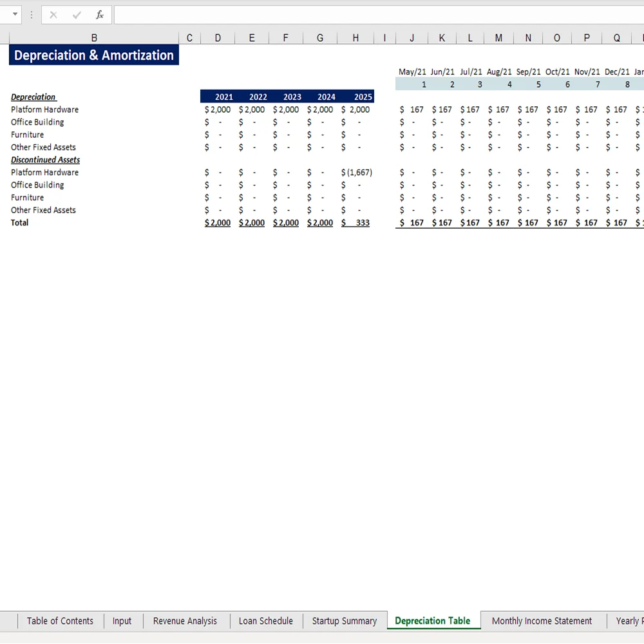Click the Enter checkmark icon in formula bar
The image size is (644, 644).
(x=77, y=15)
